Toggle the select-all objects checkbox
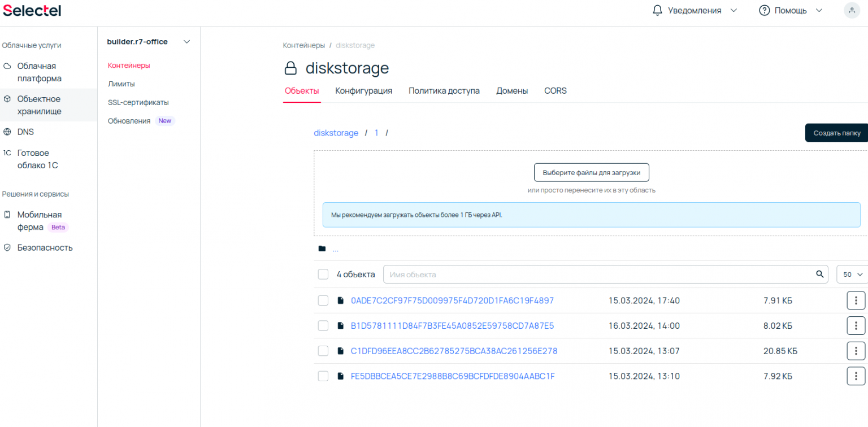The width and height of the screenshot is (868, 427). pyautogui.click(x=323, y=274)
